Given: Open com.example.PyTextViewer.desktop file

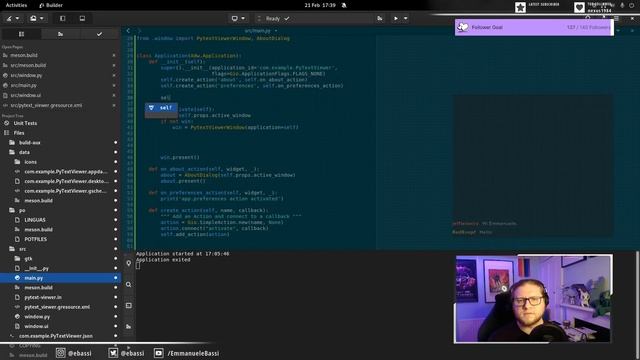Looking at the screenshot, I should coord(60,181).
